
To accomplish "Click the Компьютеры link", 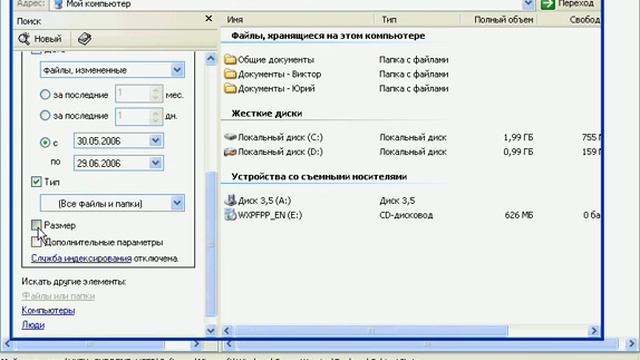I will pyautogui.click(x=48, y=310).
